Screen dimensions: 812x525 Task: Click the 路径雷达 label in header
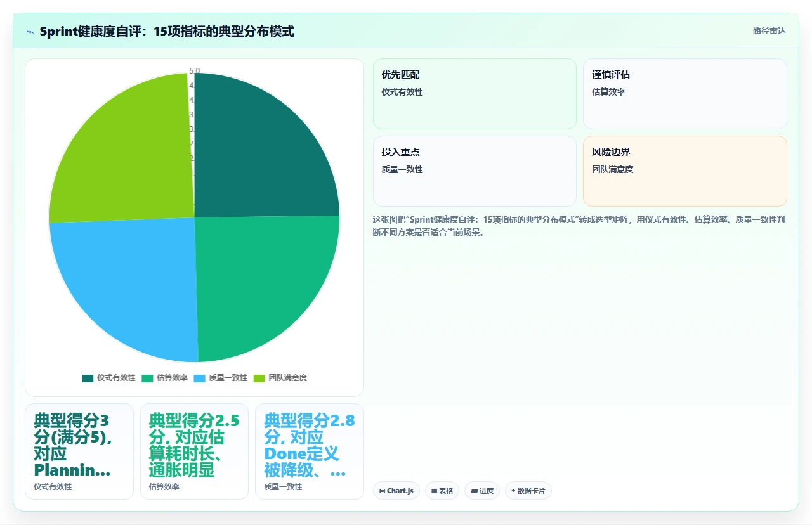click(769, 30)
